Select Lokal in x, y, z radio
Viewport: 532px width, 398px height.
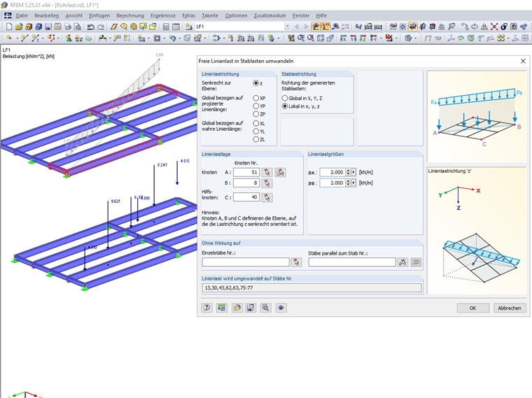[285, 106]
